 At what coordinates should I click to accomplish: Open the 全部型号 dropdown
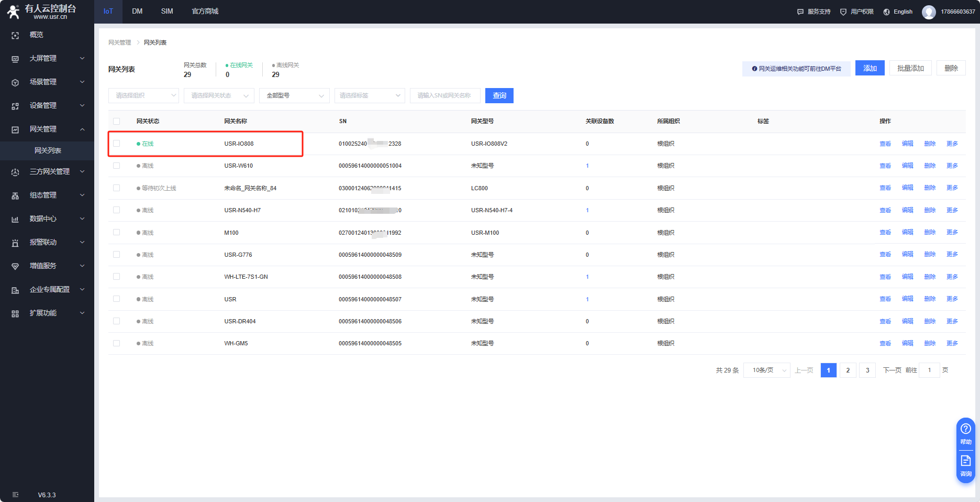pyautogui.click(x=294, y=95)
